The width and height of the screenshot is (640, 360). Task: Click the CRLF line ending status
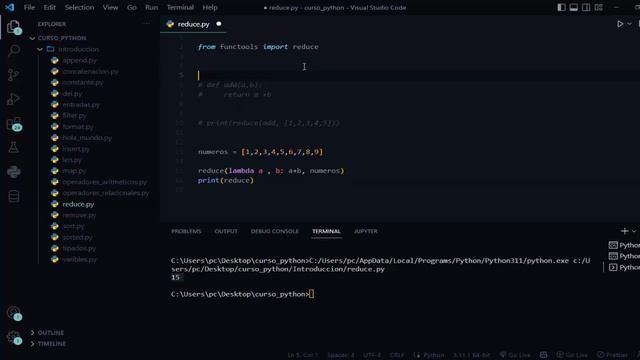point(397,355)
